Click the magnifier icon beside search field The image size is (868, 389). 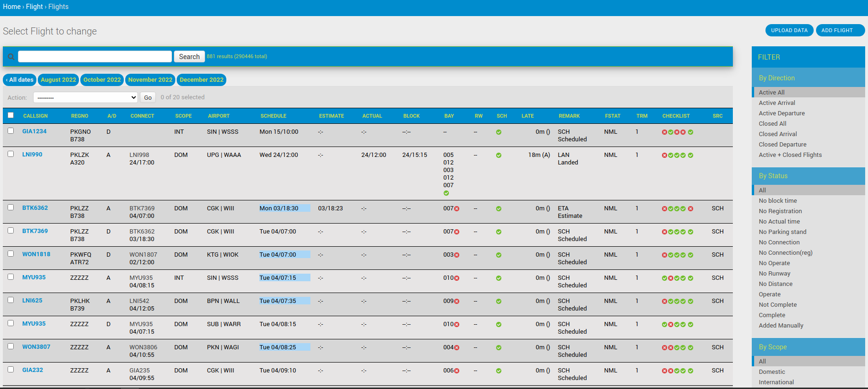11,57
